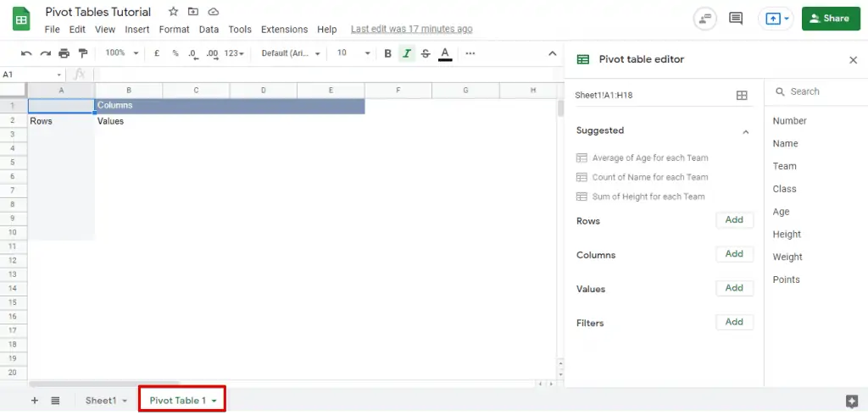Screen dimensions: 868x415
Task: Open the last edit version history link
Action: click(x=412, y=29)
